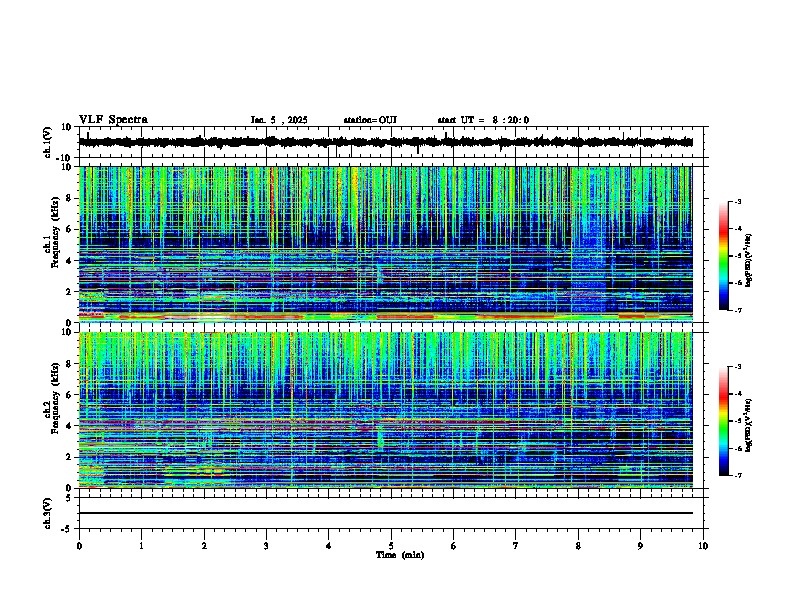Click time-axis tick label "4" at bottom

pyautogui.click(x=329, y=546)
